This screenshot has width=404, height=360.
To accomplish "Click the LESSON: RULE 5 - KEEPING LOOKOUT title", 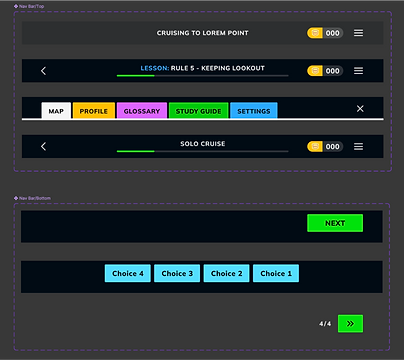I will (x=203, y=68).
